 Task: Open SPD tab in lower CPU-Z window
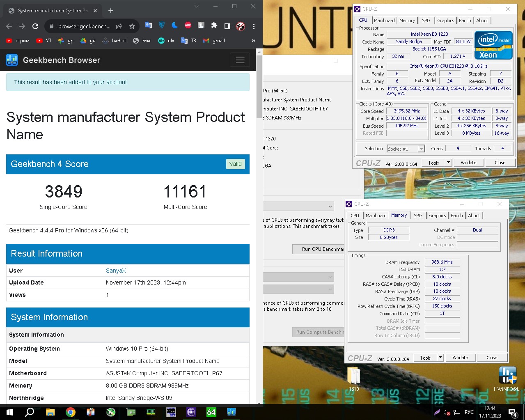pos(417,216)
